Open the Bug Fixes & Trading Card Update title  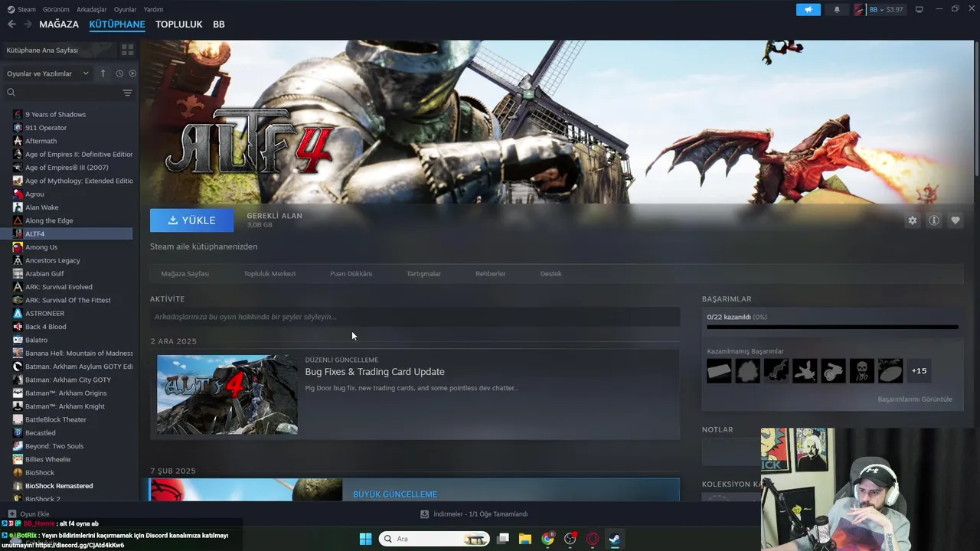[x=374, y=372]
